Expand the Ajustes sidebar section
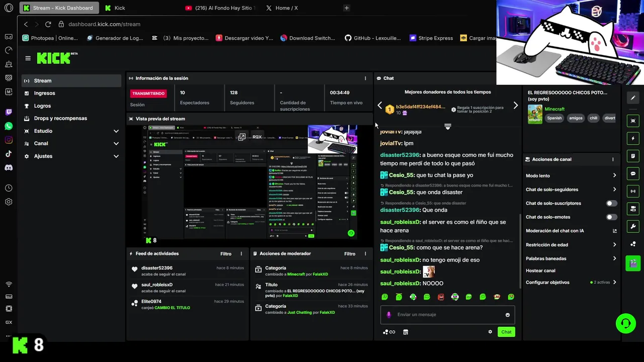644x362 pixels. (x=71, y=156)
